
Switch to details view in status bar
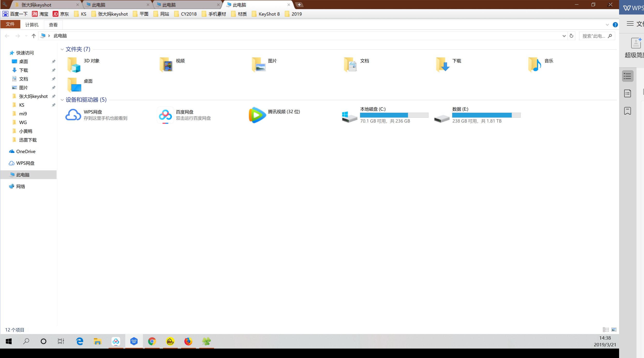[x=606, y=329]
